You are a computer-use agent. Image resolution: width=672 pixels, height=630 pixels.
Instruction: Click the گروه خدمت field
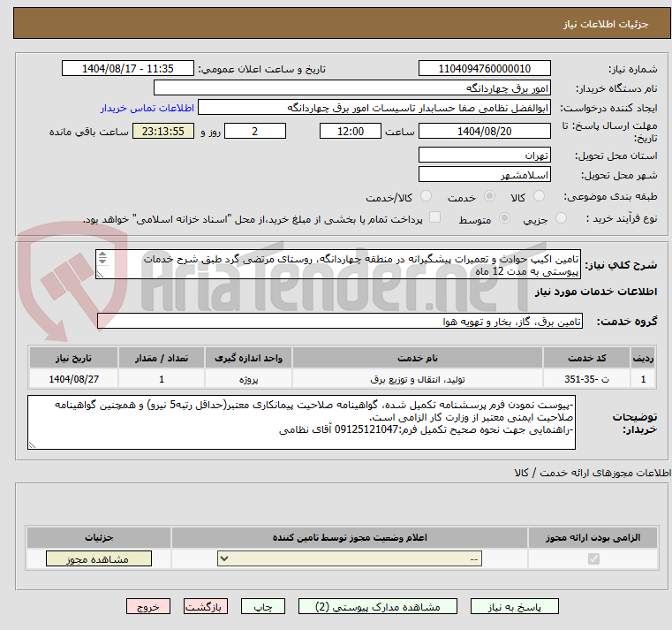[339, 321]
